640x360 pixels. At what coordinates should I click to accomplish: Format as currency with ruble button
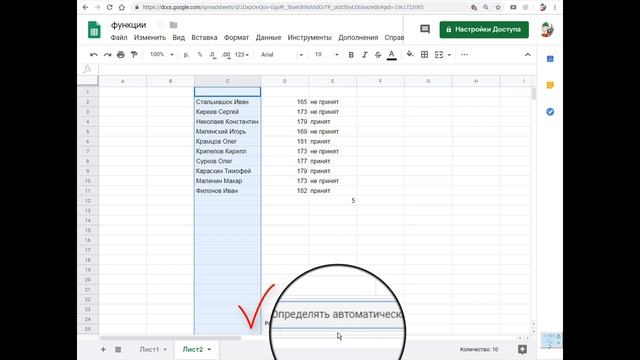186,55
